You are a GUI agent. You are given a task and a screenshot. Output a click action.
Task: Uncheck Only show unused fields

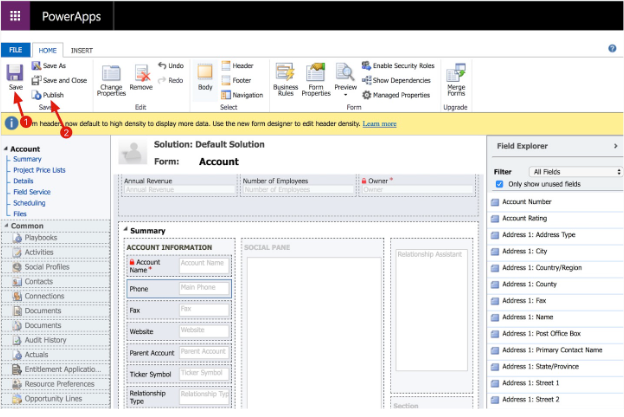point(499,184)
